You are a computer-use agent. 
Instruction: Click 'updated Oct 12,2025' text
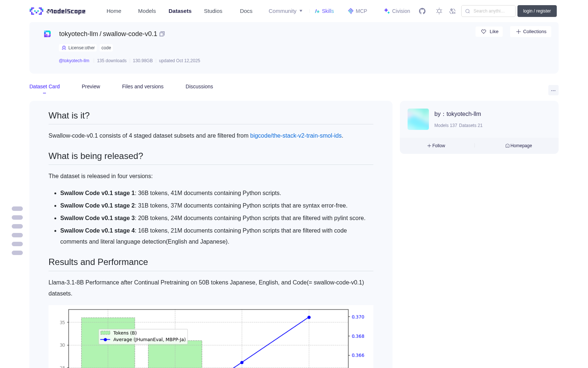coord(179,61)
